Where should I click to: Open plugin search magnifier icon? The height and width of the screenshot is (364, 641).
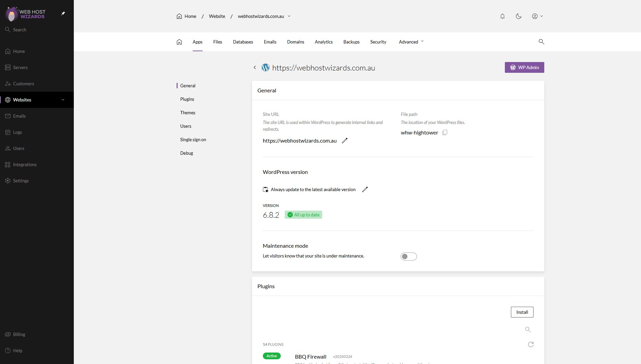pyautogui.click(x=528, y=330)
